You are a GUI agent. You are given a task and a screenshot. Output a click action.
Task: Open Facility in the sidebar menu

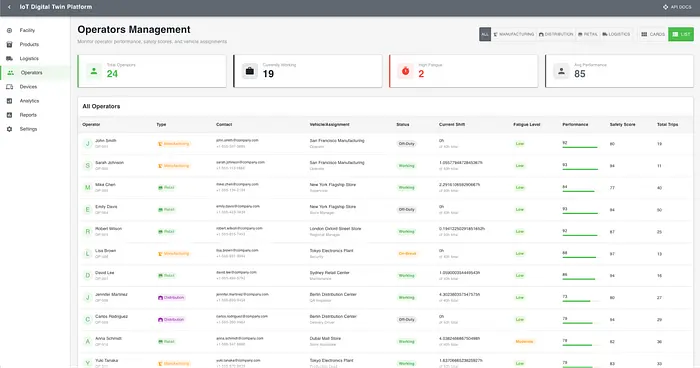tap(27, 30)
